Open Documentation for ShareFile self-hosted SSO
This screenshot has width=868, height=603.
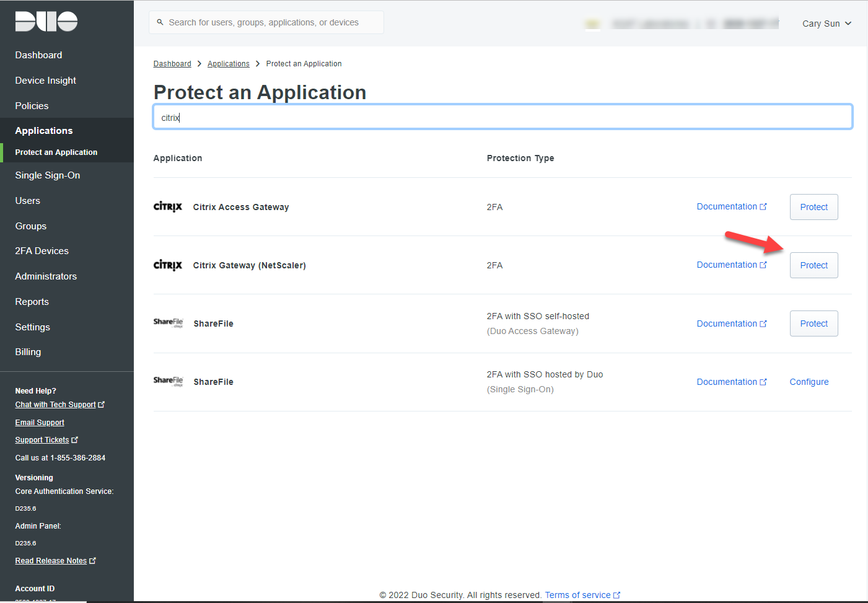[732, 324]
